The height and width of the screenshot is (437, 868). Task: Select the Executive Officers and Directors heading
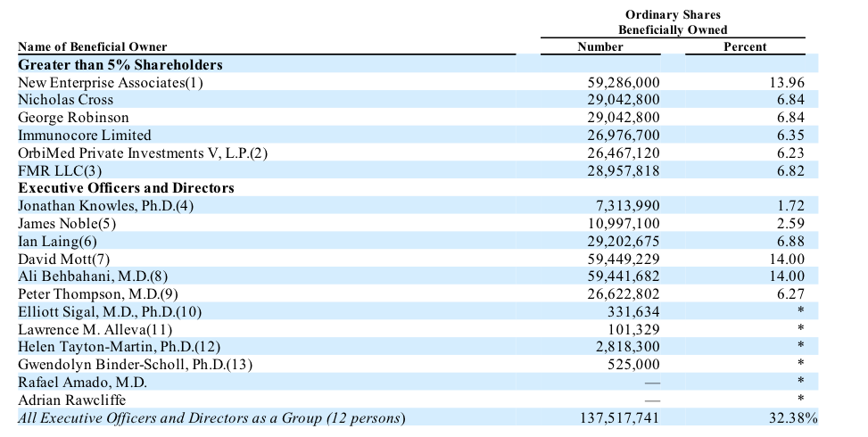126,188
